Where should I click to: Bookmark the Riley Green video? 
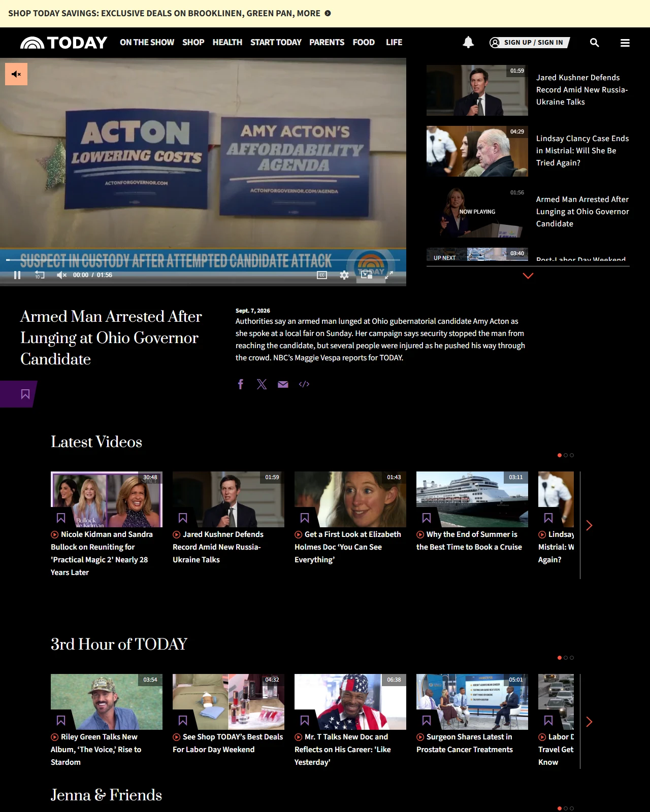[61, 721]
